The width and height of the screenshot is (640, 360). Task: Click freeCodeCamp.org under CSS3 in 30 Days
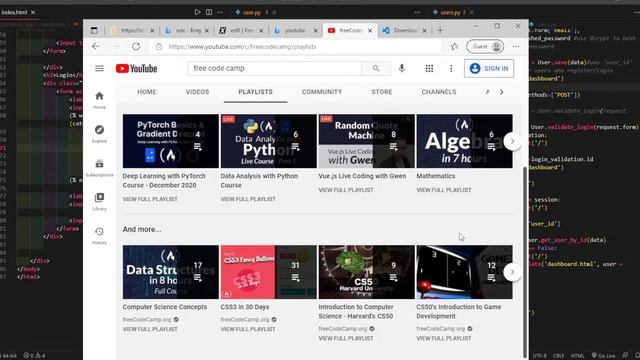pos(245,320)
